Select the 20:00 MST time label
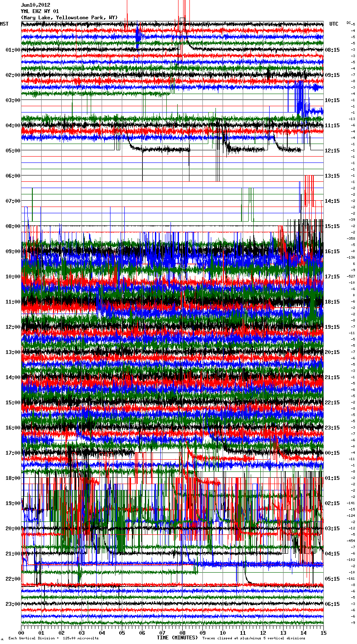 [x=13, y=529]
